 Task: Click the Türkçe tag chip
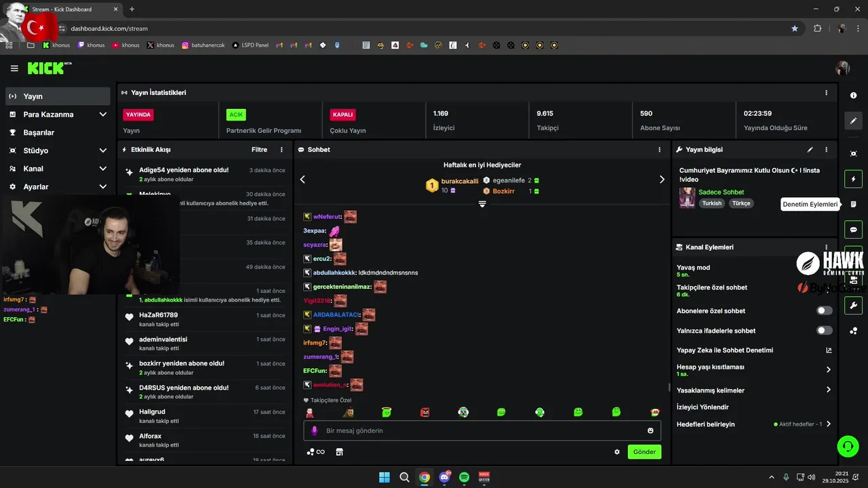742,203
